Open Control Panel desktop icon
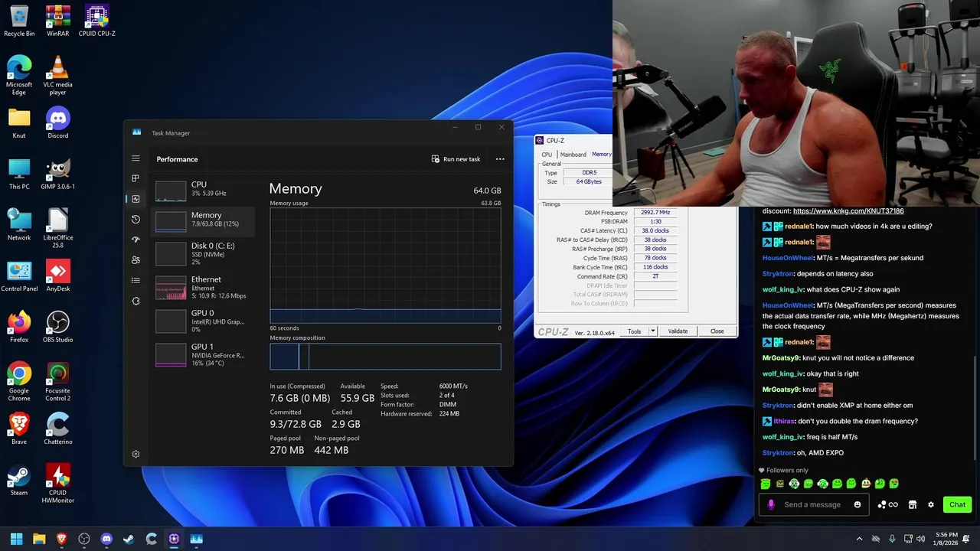This screenshot has height=551, width=980. [19, 275]
